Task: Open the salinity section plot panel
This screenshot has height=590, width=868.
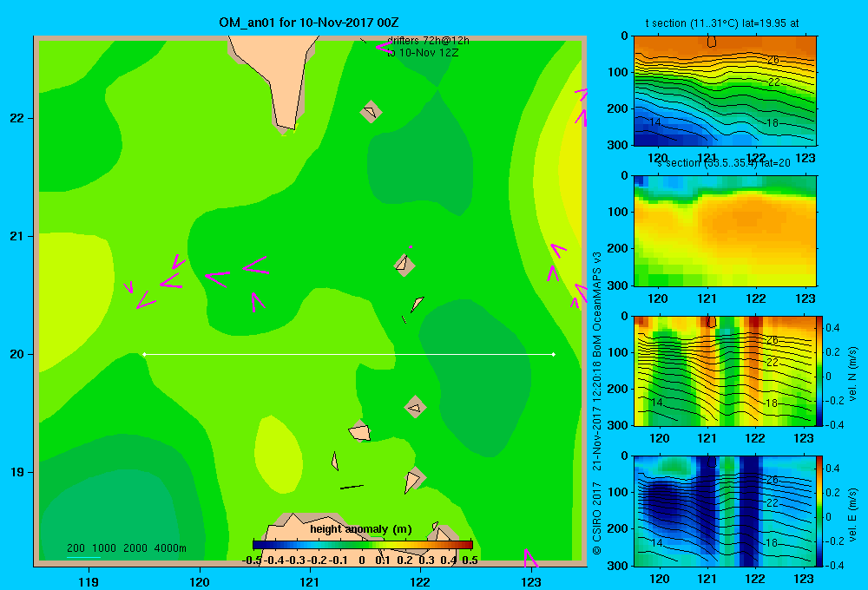Action: tap(725, 231)
